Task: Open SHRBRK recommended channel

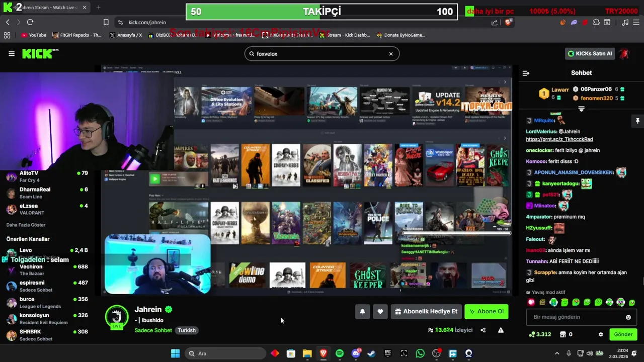Action: (47, 335)
